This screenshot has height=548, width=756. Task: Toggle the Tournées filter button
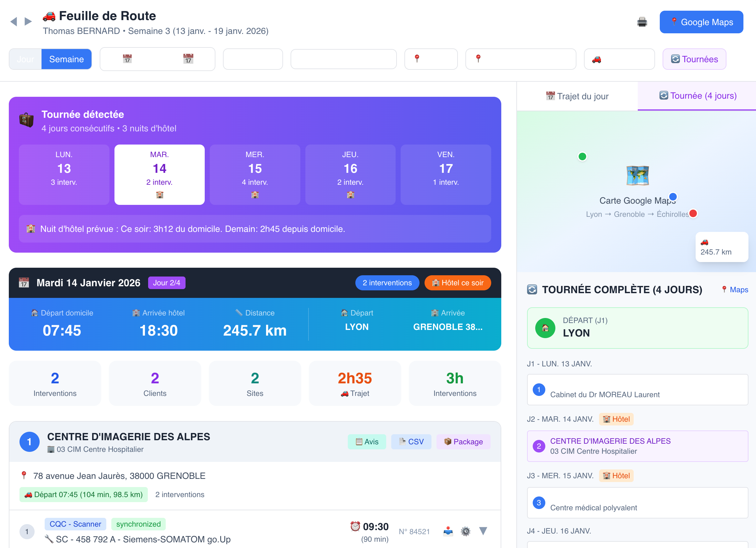coord(694,59)
